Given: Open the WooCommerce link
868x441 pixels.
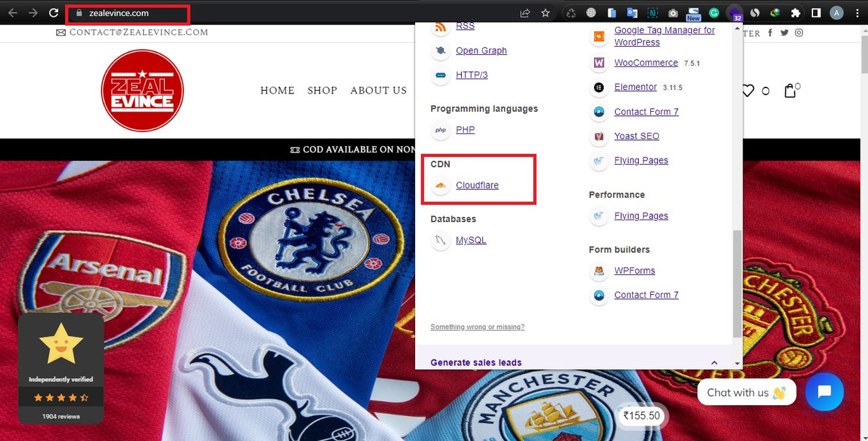Looking at the screenshot, I should click(646, 63).
